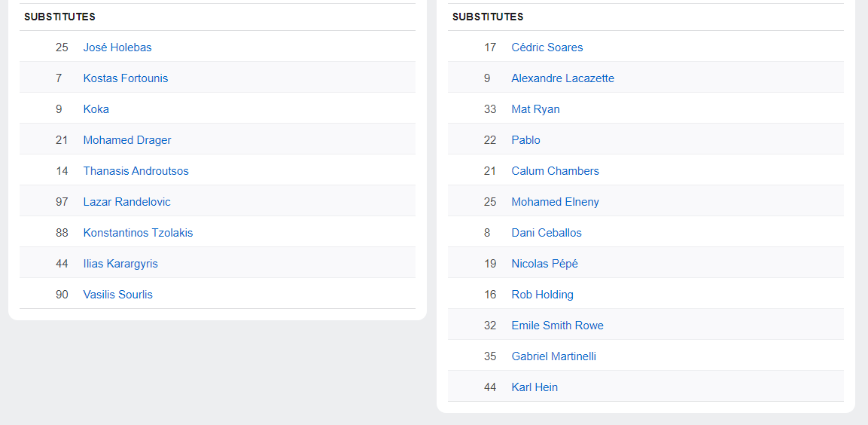Image resolution: width=868 pixels, height=425 pixels.
Task: Click Nicolas Pépé link
Action: point(545,264)
